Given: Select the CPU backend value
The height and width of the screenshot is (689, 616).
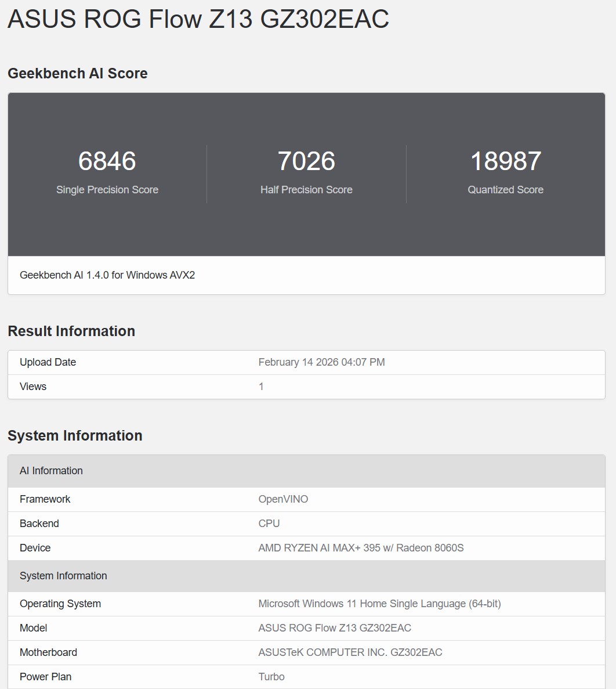Looking at the screenshot, I should click(269, 523).
